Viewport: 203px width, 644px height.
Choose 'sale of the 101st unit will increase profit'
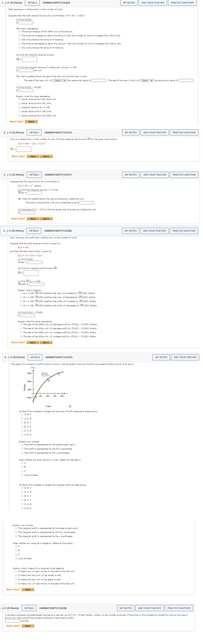coord(21,337)
